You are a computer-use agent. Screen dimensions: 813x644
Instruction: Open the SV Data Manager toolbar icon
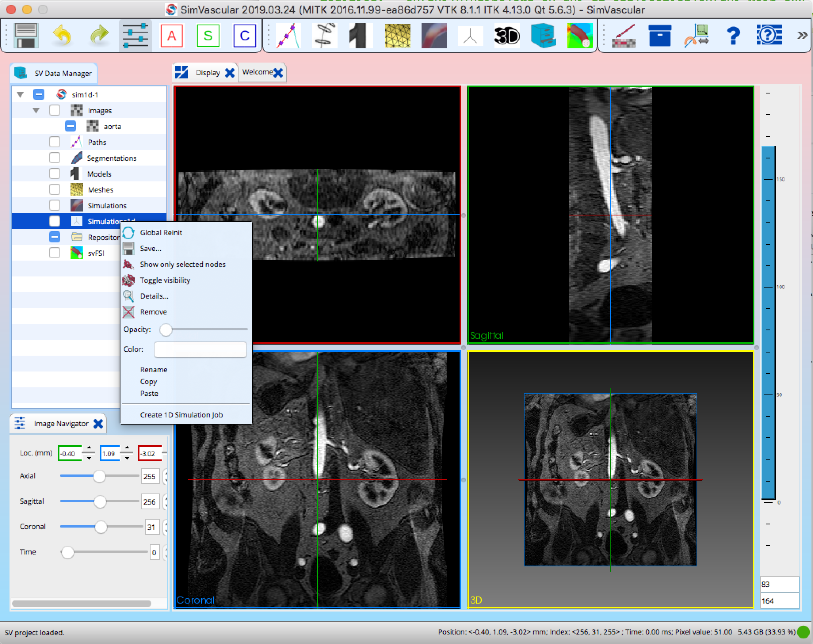tap(544, 35)
